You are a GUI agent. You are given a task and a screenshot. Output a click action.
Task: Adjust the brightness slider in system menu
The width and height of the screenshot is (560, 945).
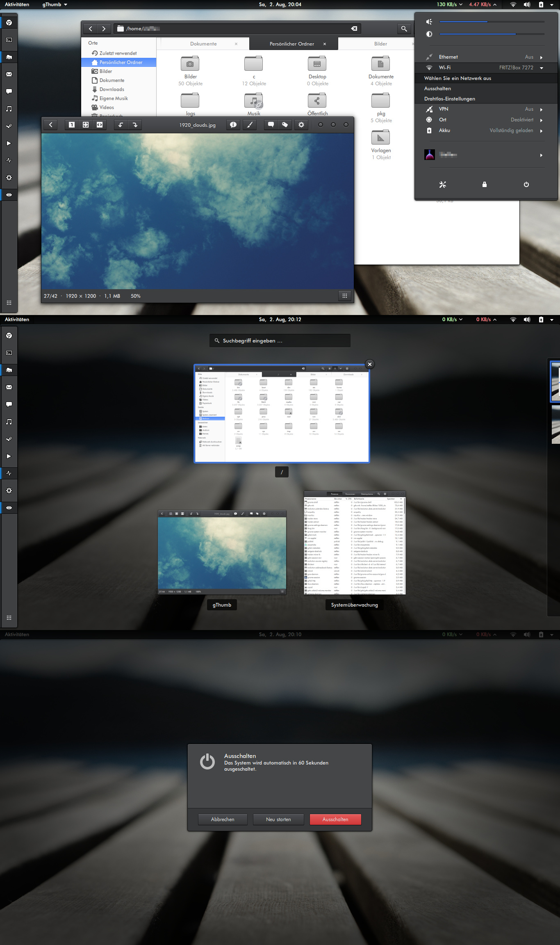pos(492,34)
